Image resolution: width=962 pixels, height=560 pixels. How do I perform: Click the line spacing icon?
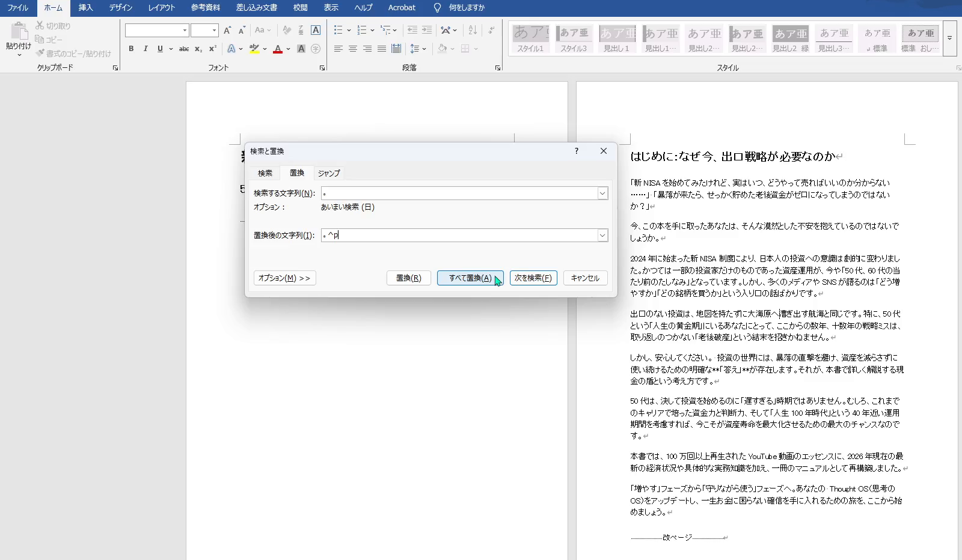click(x=415, y=49)
